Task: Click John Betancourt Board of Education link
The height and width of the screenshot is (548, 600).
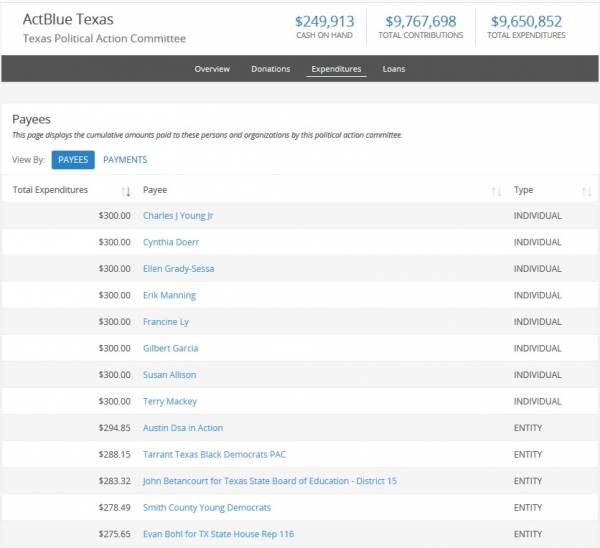Action: (269, 481)
